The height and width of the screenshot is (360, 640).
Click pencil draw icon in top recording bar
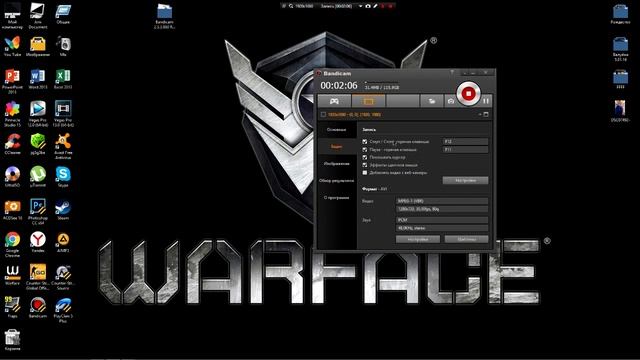tap(375, 6)
